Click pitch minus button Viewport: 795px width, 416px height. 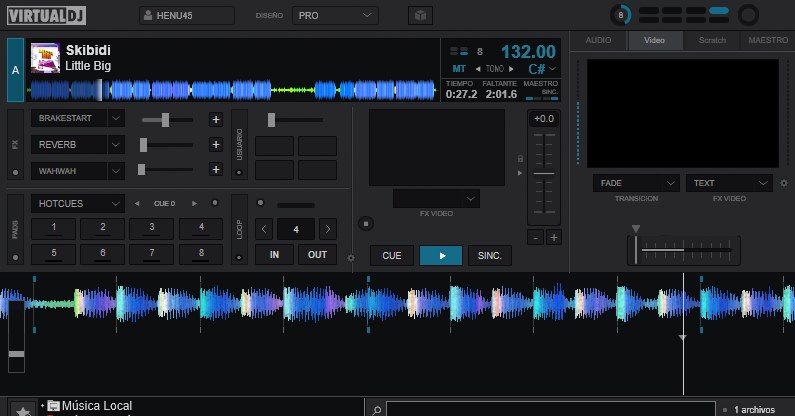click(535, 237)
